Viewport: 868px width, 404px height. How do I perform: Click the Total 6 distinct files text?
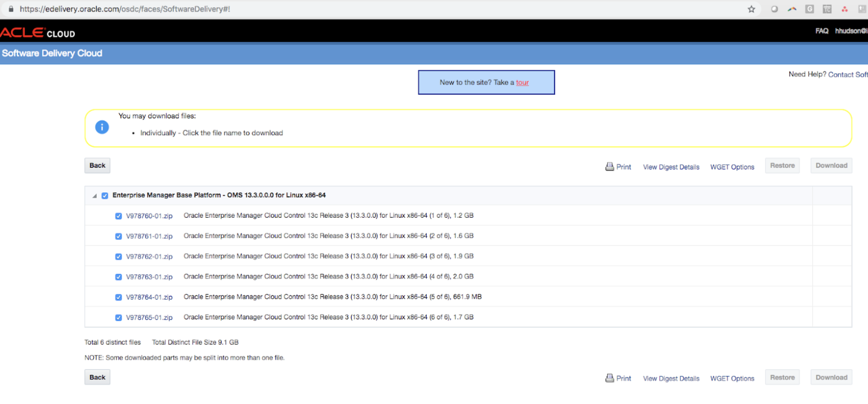113,342
